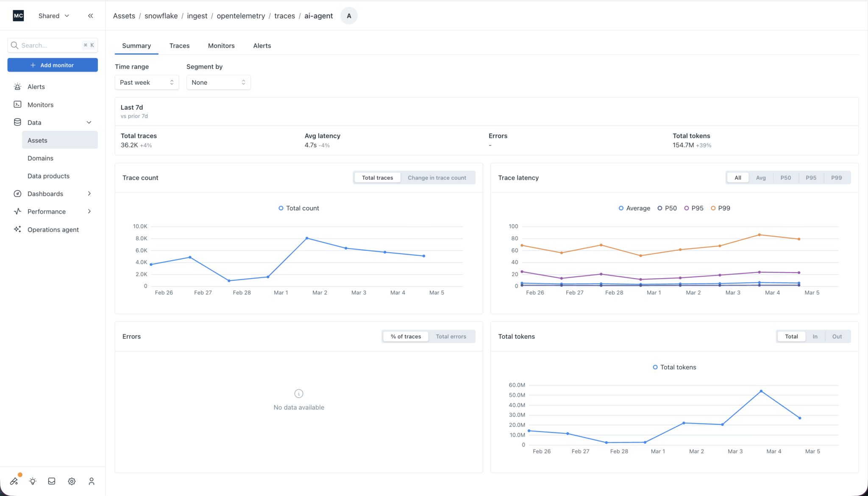Open Operations agent sparkle icon
The width and height of the screenshot is (868, 496).
(17, 229)
